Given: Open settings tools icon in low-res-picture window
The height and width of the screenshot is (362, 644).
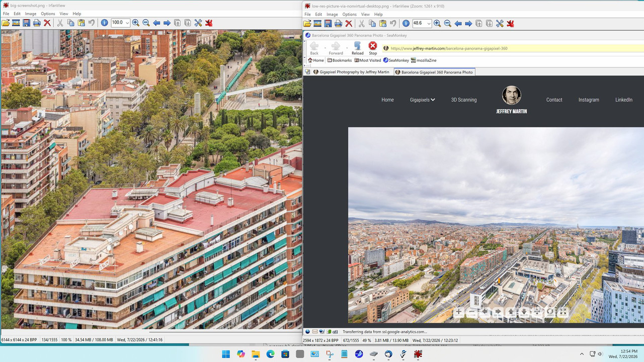Looking at the screenshot, I should coord(500,23).
